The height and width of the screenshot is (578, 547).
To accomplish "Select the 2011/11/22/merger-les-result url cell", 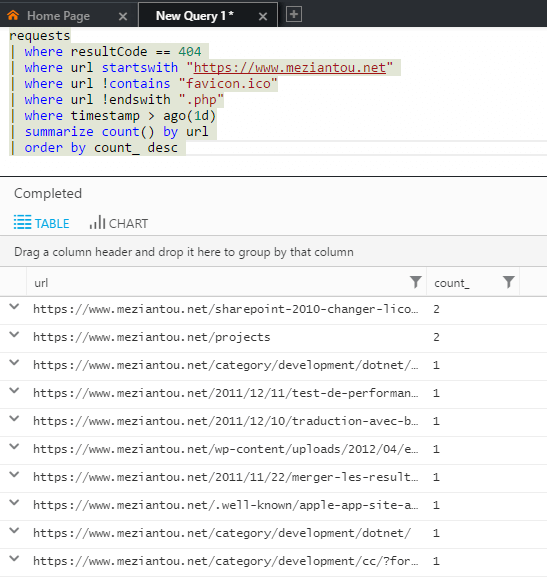I will point(226,477).
